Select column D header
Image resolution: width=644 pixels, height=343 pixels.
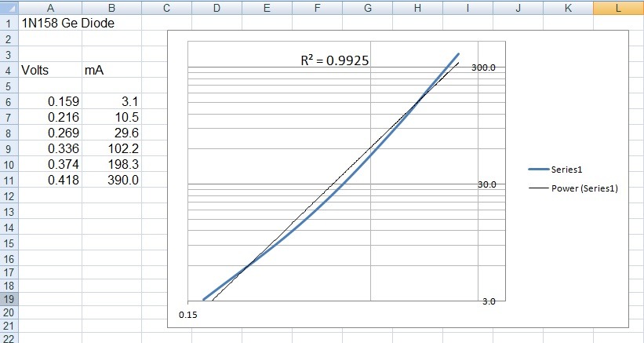coord(216,8)
